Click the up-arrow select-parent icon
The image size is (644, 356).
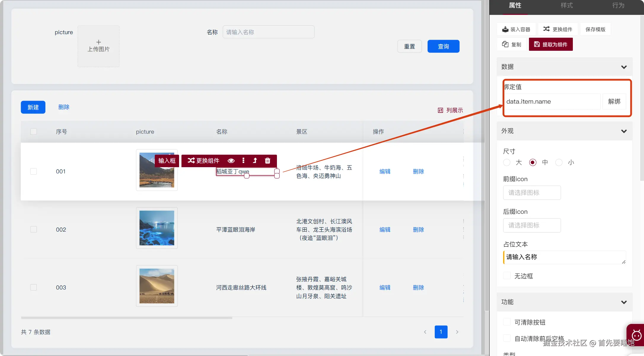(255, 161)
